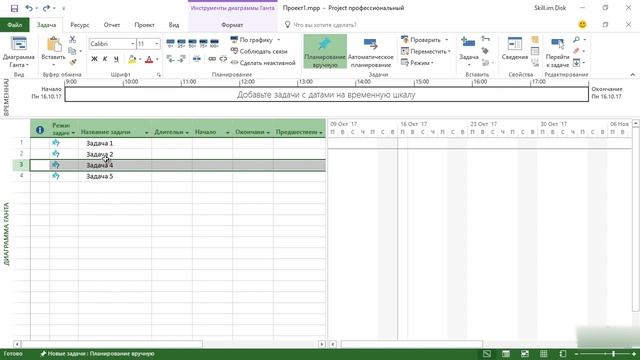Image resolution: width=640 pixels, height=360 pixels.
Task: Mark task 25% complete
Action: (182, 43)
